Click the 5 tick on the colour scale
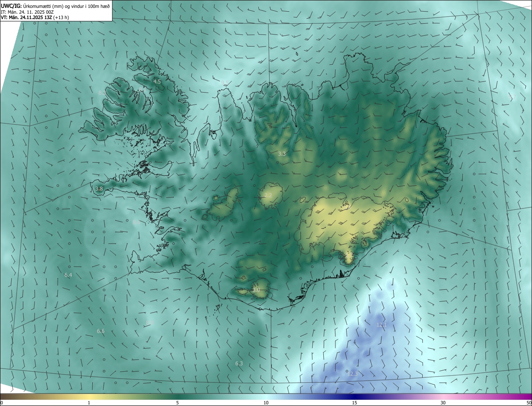532x406 pixels. (177, 403)
